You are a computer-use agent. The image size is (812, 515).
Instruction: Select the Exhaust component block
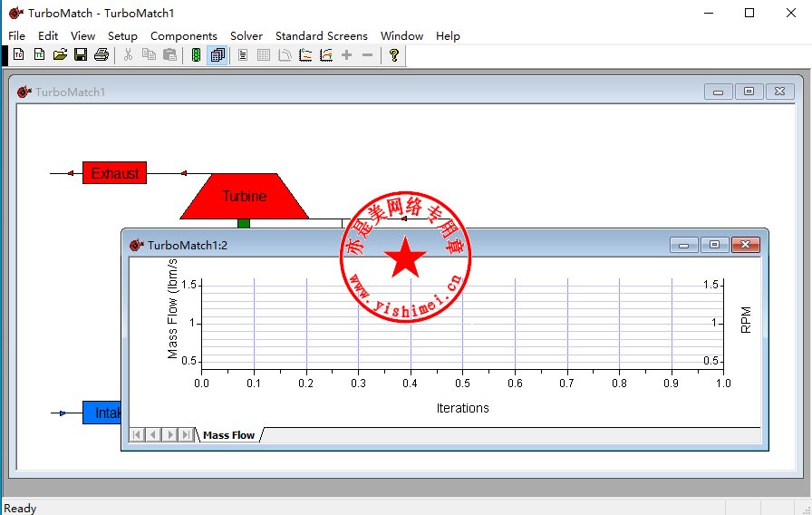[x=114, y=173]
